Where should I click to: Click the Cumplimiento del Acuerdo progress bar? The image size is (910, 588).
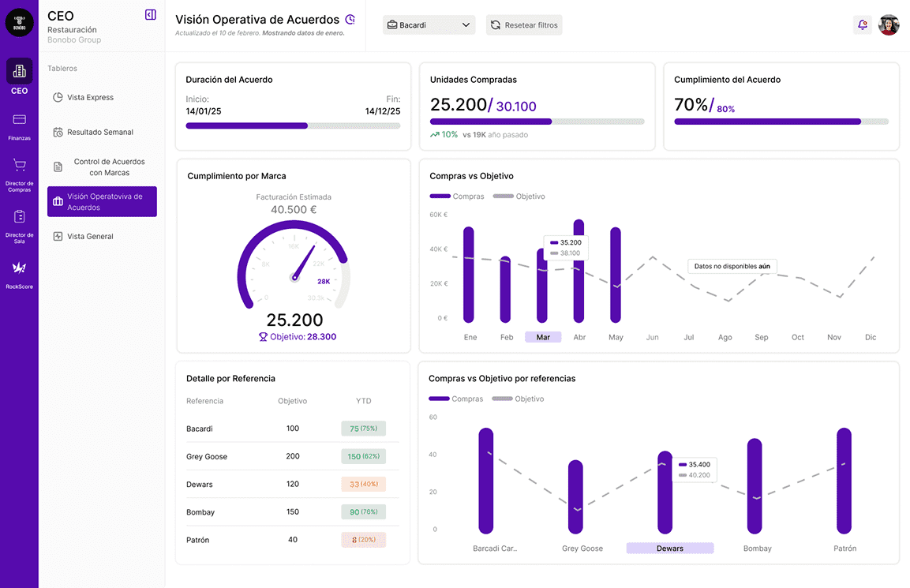point(781,122)
